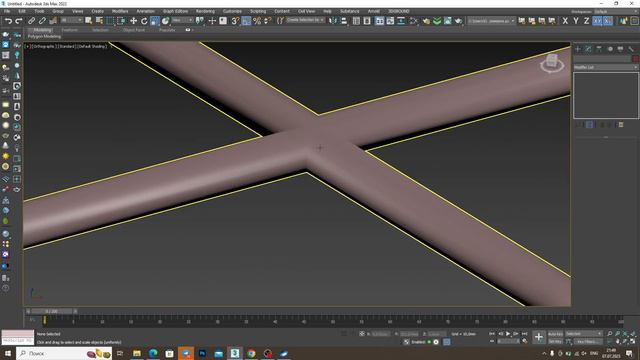Click the Zoom Extents navigation icon
This screenshot has width=640, height=360.
(x=625, y=334)
